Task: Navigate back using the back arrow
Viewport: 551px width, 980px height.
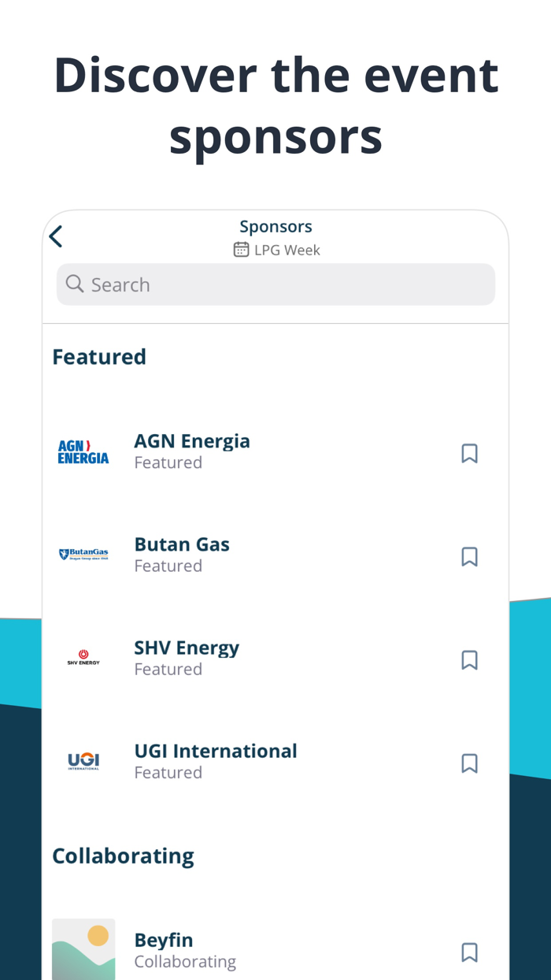Action: coord(55,236)
